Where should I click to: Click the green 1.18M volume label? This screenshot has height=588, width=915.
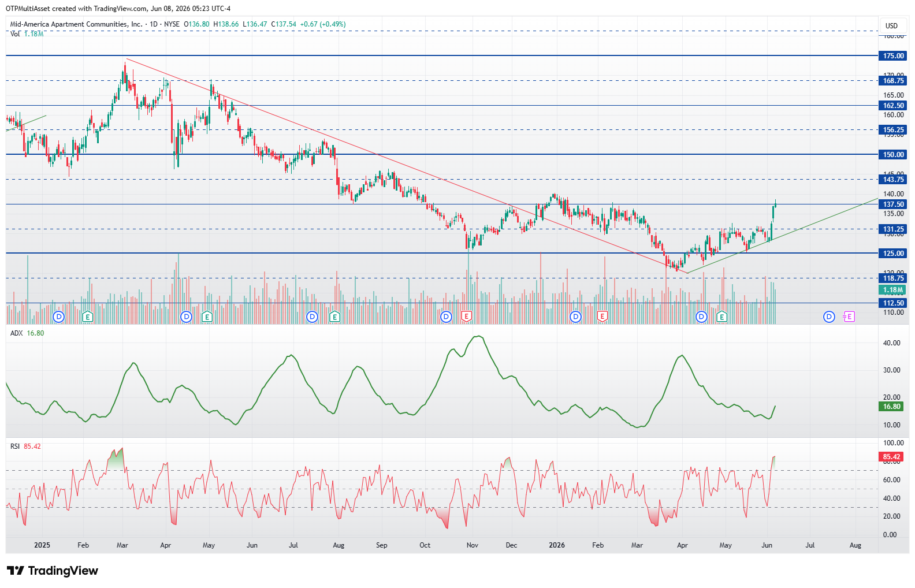(x=893, y=290)
